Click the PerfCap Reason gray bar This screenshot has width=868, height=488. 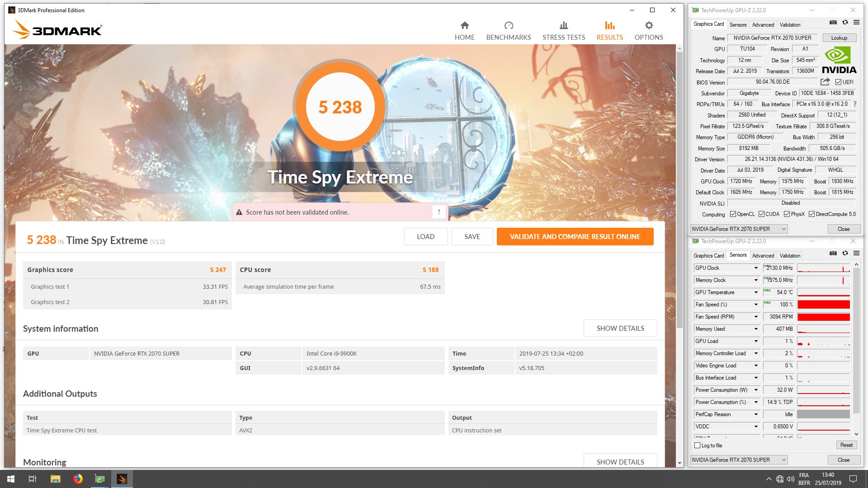824,414
